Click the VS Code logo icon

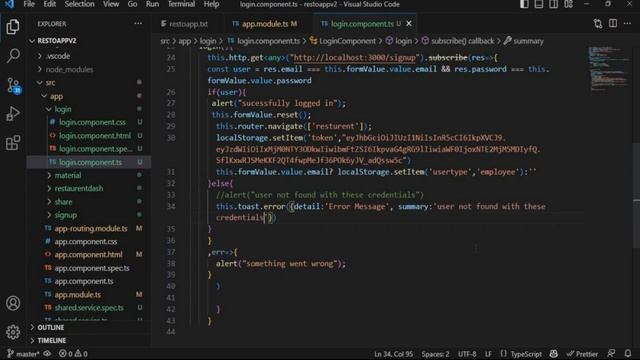pyautogui.click(x=9, y=4)
